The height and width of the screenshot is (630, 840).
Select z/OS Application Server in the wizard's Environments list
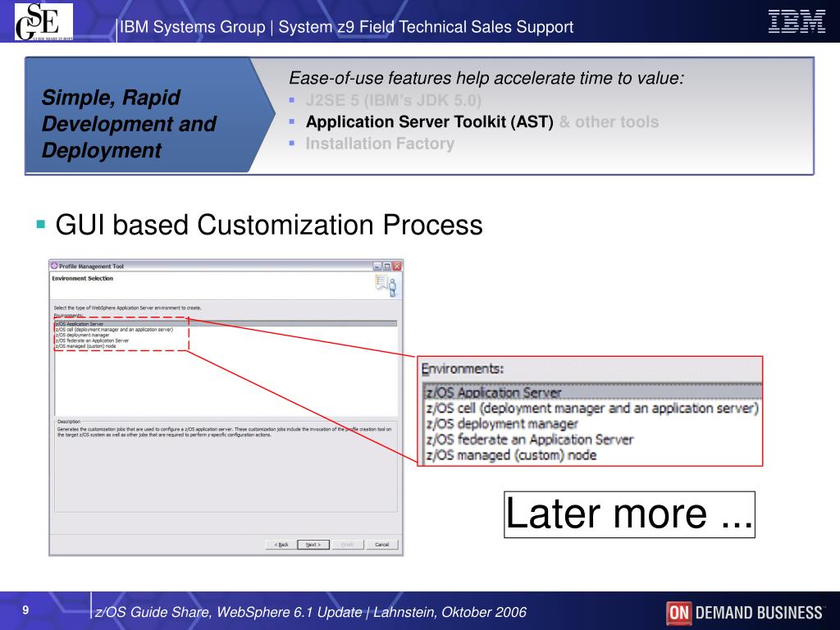226,323
